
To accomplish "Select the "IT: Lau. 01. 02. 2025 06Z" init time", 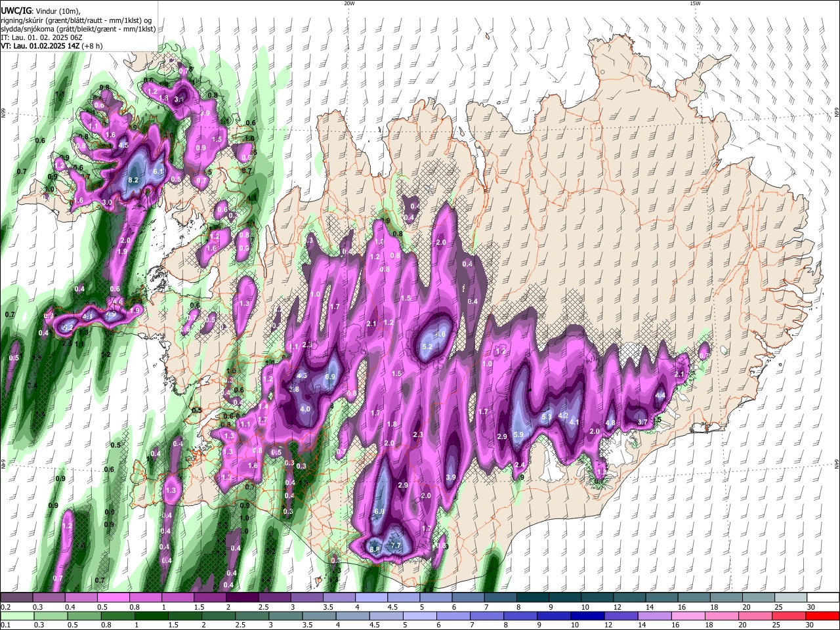I will click(41, 38).
